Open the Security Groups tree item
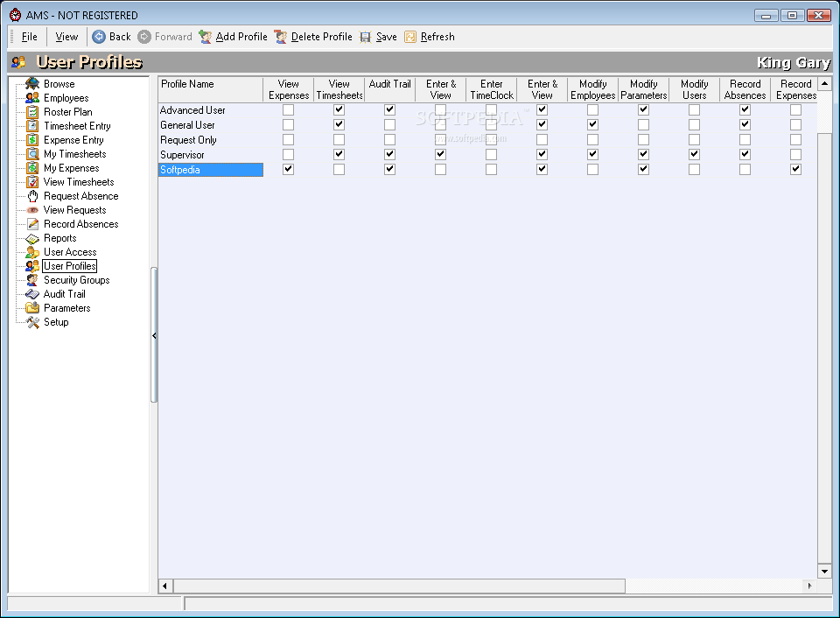Screen dimensions: 840x618 point(77,280)
